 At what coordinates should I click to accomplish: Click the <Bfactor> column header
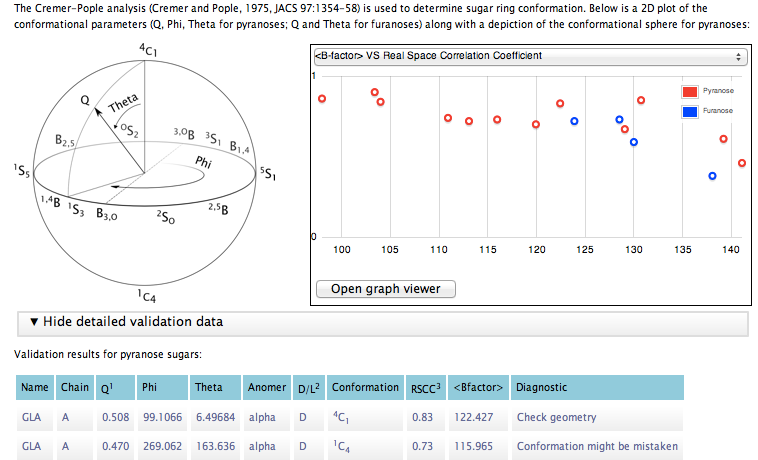point(476,388)
